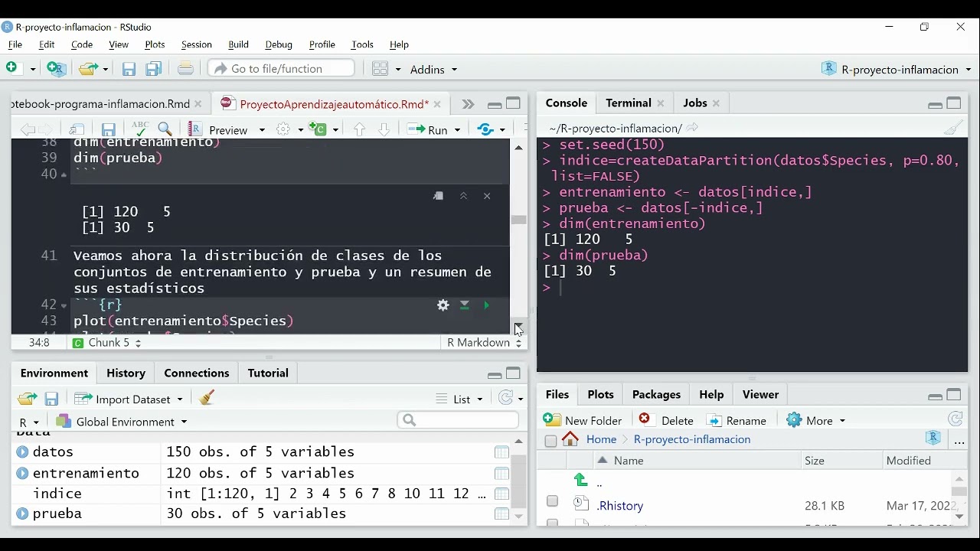Click the New Folder button
The width and height of the screenshot is (980, 551).
[x=583, y=420]
